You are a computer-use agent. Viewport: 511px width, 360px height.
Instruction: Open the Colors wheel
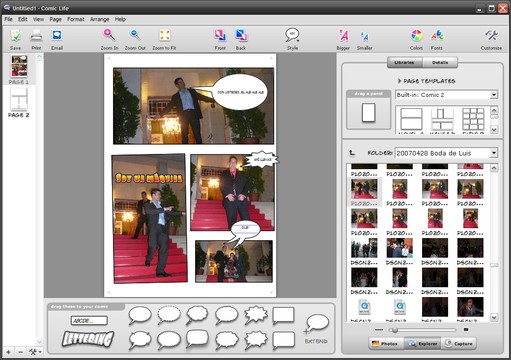(416, 35)
